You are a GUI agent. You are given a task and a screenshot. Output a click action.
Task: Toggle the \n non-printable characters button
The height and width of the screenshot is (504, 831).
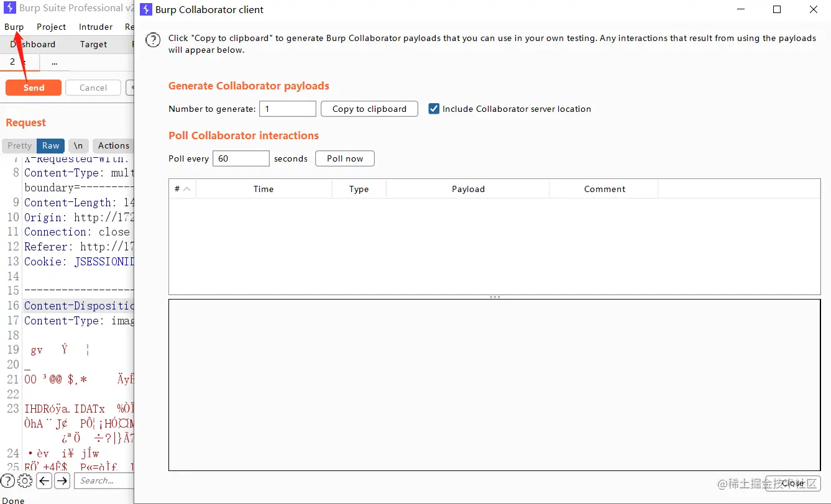pos(78,145)
